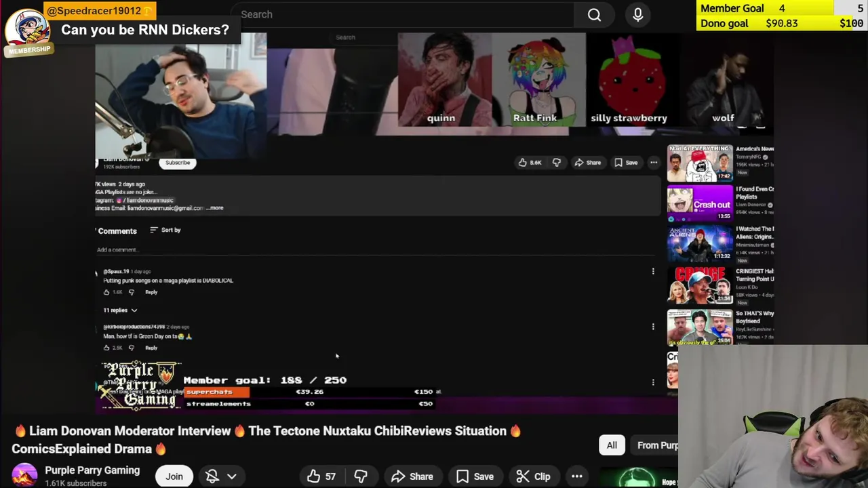
Task: Subscribe to Liam Donovan in embedded video
Action: click(178, 163)
